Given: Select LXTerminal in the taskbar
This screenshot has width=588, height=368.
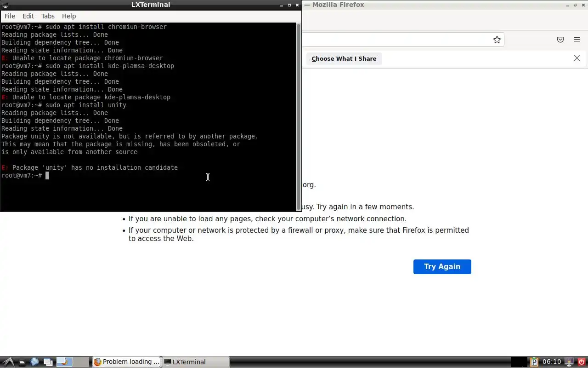Looking at the screenshot, I should pyautogui.click(x=196, y=362).
